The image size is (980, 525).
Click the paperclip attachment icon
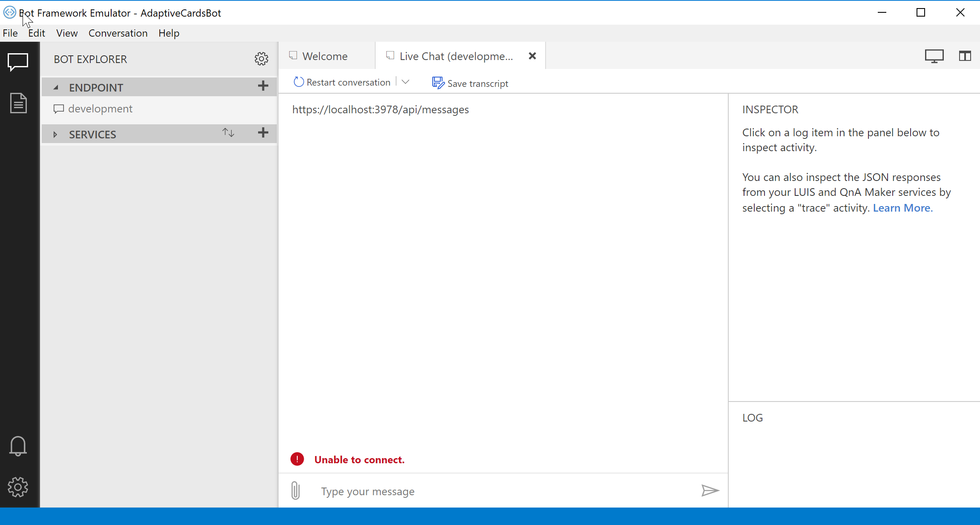click(296, 490)
